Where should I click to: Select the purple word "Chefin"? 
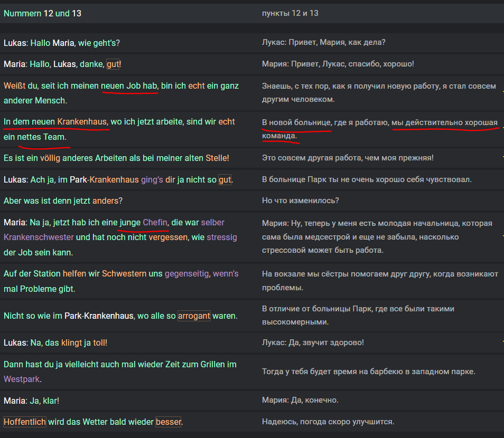(x=155, y=222)
